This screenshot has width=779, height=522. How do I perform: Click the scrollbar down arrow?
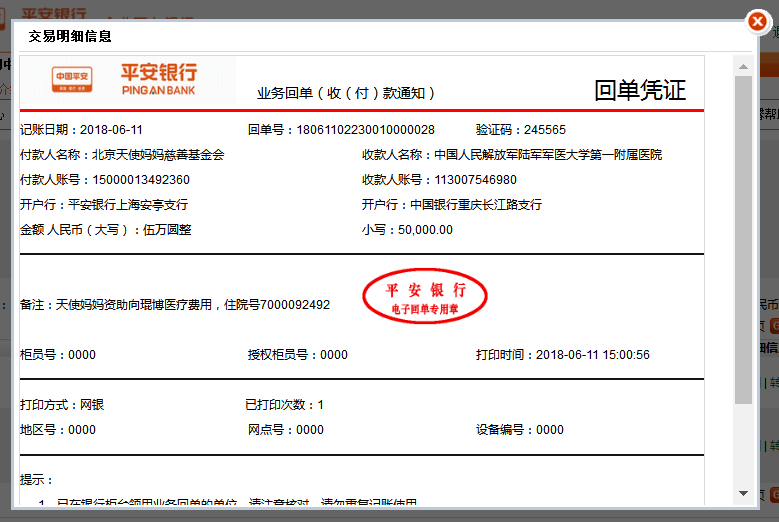pyautogui.click(x=743, y=493)
